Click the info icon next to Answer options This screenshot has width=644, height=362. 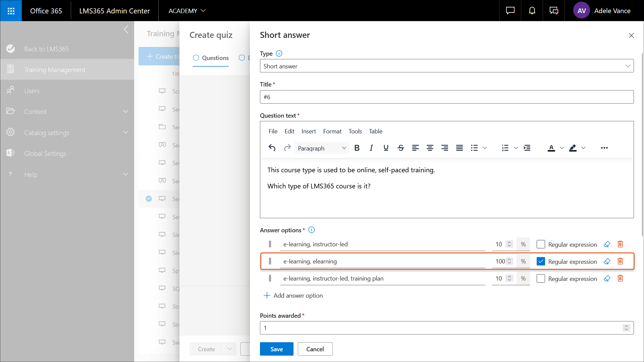(x=311, y=230)
